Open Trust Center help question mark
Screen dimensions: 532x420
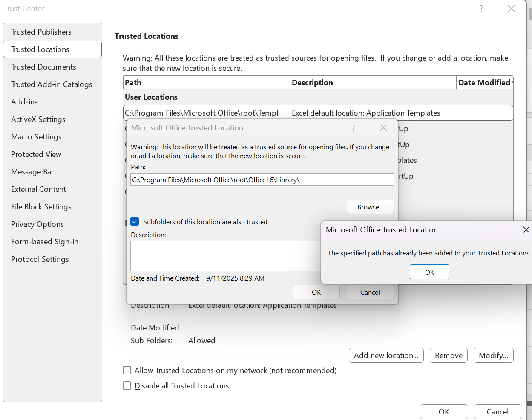point(481,9)
